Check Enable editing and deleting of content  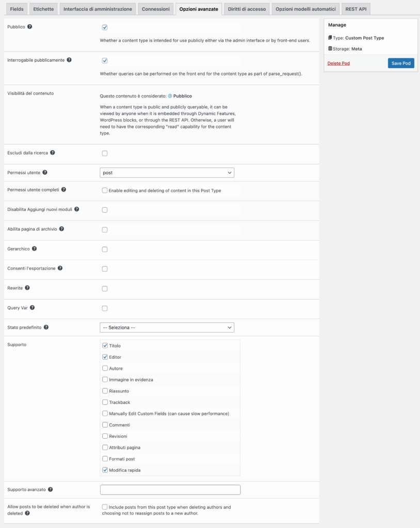pos(105,190)
